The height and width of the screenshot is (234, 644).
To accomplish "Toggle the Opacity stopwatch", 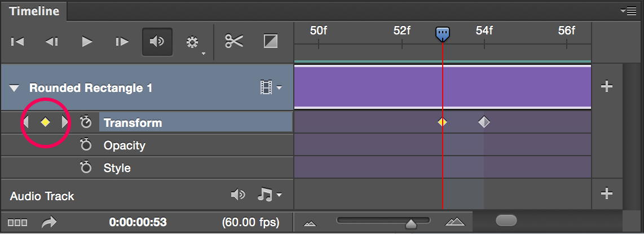I will coord(86,145).
